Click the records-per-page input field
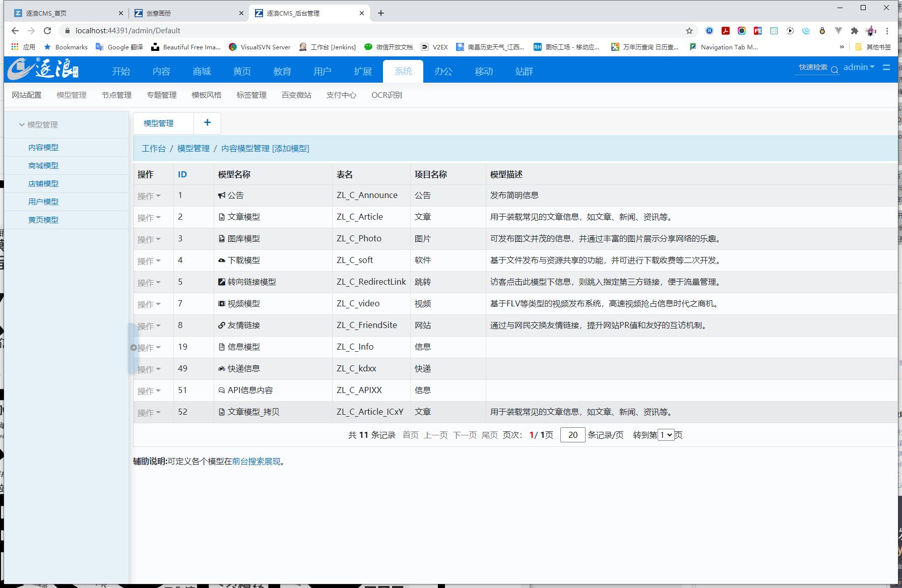 pyautogui.click(x=572, y=435)
